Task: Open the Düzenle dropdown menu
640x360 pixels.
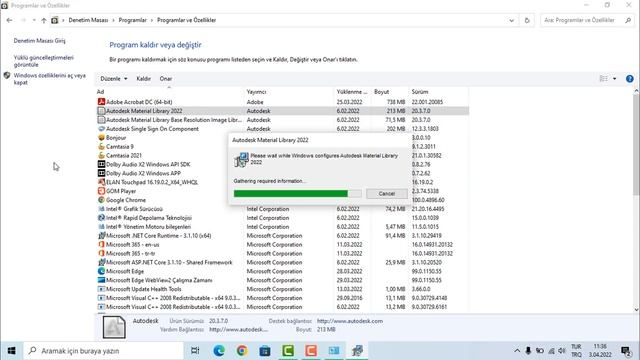Action: 114,78
